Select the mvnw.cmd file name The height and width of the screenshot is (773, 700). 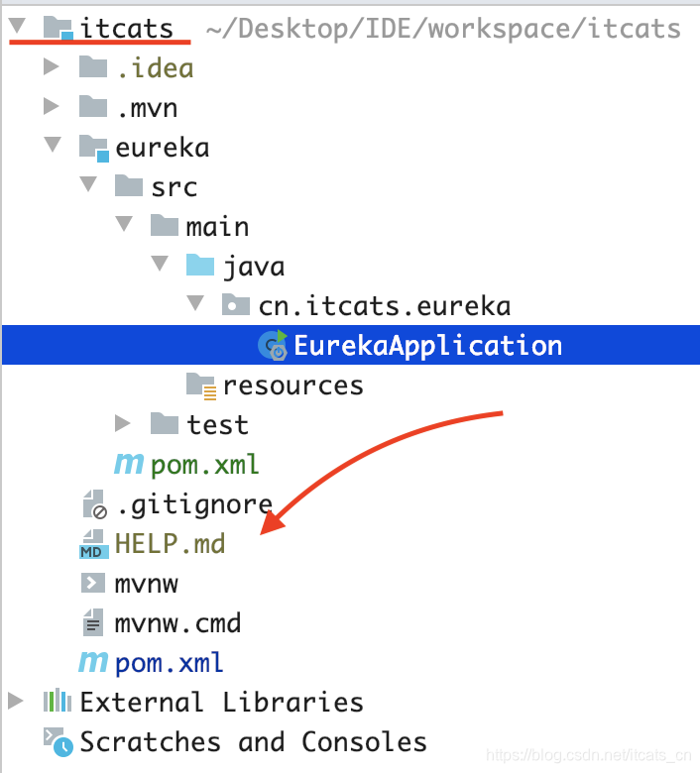[177, 623]
